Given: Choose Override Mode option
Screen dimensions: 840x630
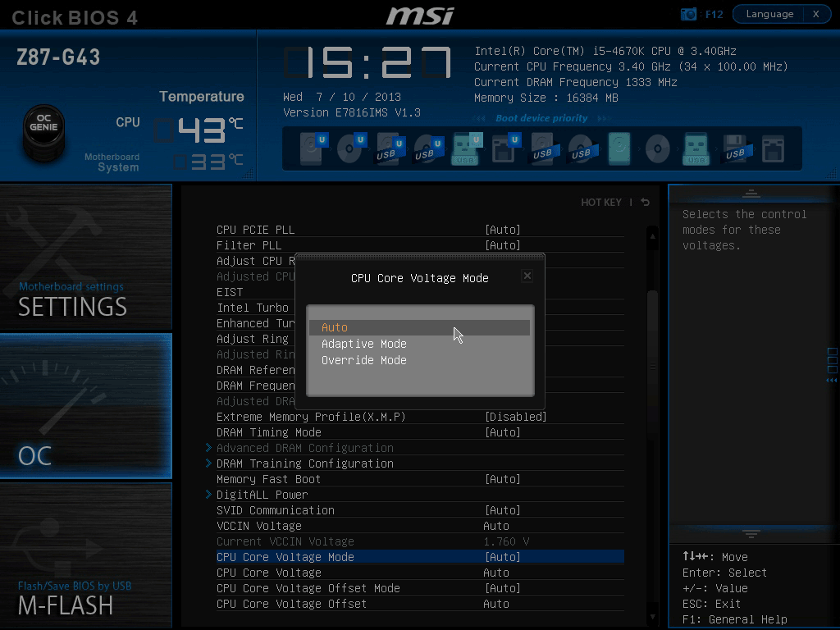Looking at the screenshot, I should (363, 360).
